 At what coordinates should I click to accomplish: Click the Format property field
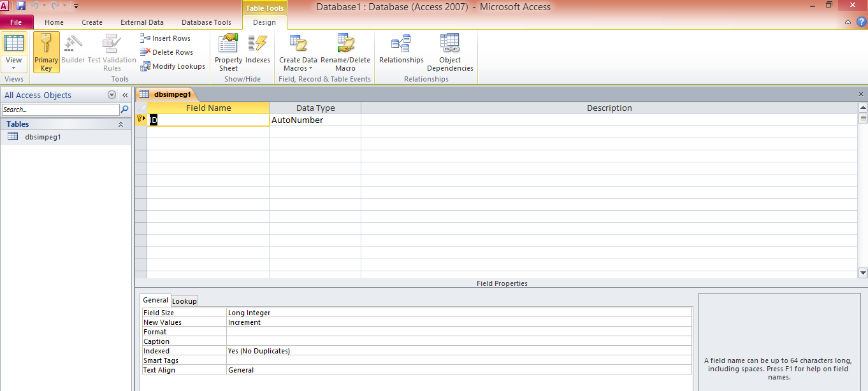click(459, 332)
